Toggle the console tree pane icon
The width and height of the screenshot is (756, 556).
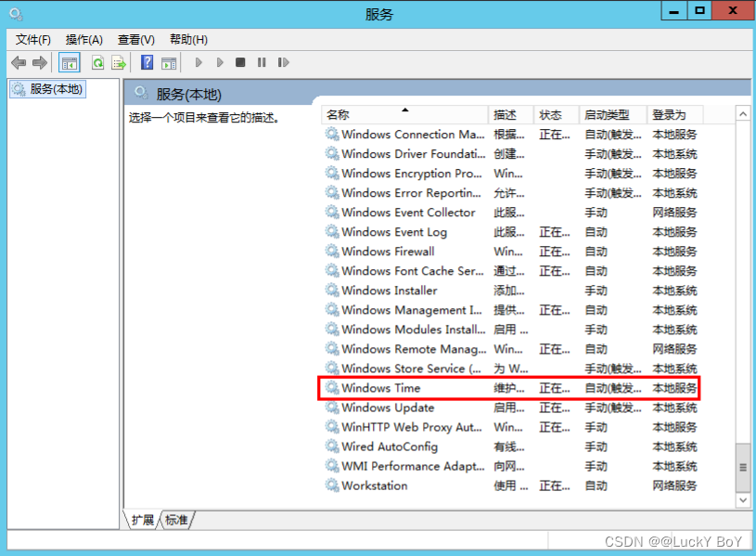(x=70, y=63)
